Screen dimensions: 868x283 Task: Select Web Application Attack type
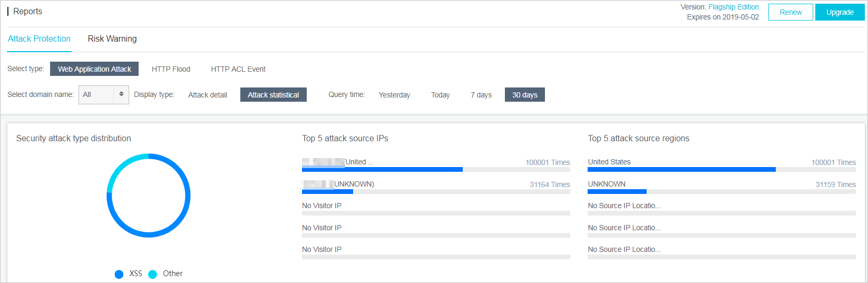[94, 69]
